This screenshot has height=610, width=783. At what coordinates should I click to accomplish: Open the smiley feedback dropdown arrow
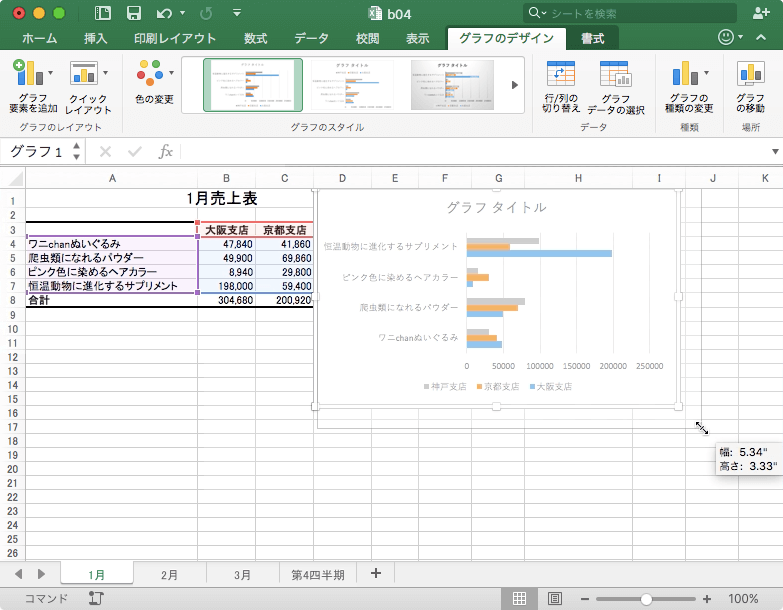pos(740,37)
